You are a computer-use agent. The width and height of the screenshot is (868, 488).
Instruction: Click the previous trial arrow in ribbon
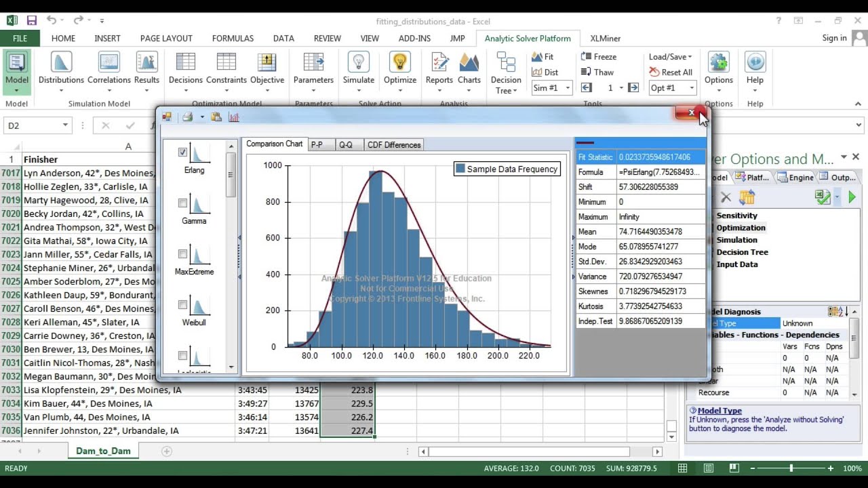[587, 88]
